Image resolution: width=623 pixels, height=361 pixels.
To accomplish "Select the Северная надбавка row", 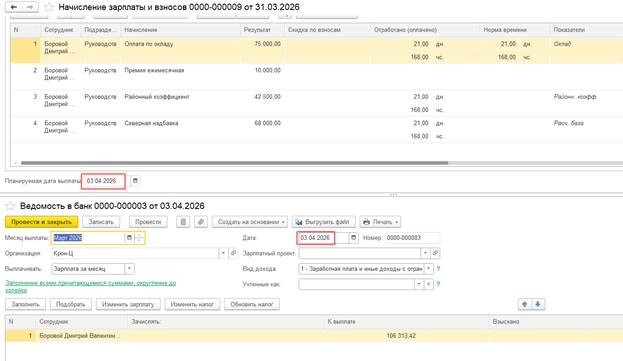I will tap(317, 129).
